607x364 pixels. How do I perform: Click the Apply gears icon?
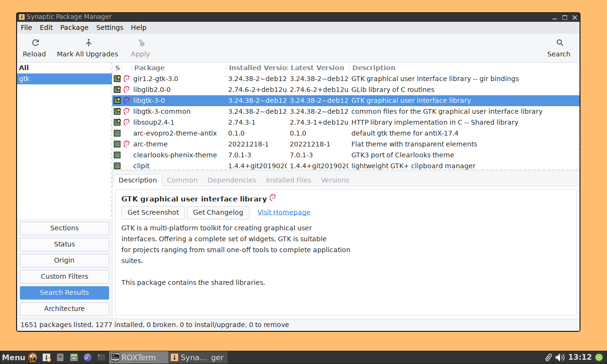tap(141, 43)
